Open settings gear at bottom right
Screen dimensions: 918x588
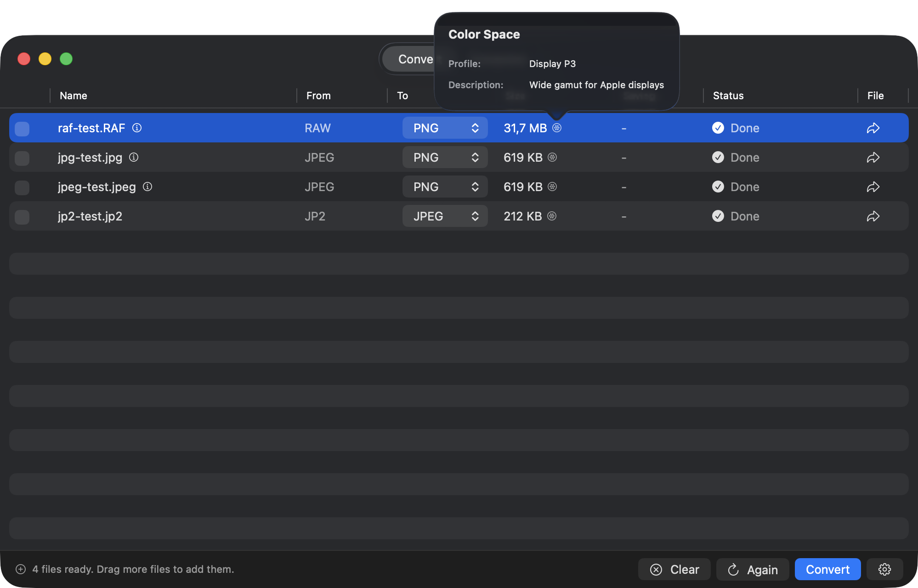click(x=884, y=569)
